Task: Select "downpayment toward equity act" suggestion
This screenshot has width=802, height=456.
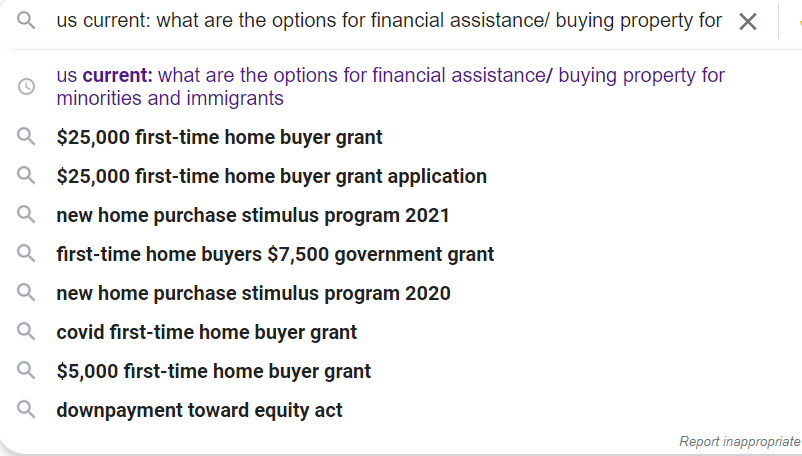Action: (x=199, y=410)
